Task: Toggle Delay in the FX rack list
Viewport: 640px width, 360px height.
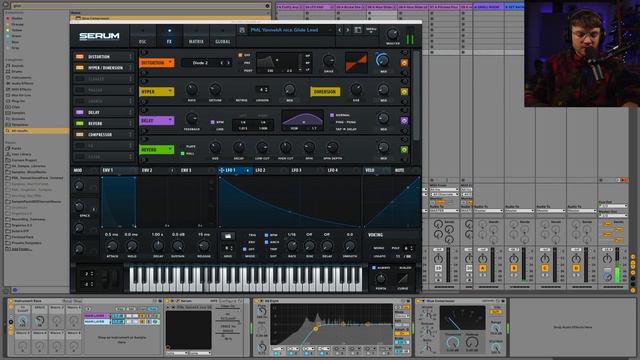Action: click(80, 112)
